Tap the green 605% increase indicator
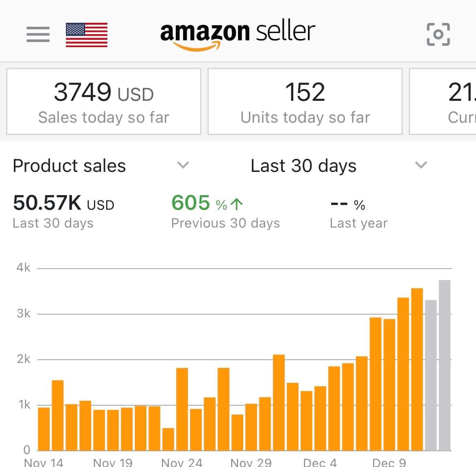The width and height of the screenshot is (476, 467). (207, 203)
